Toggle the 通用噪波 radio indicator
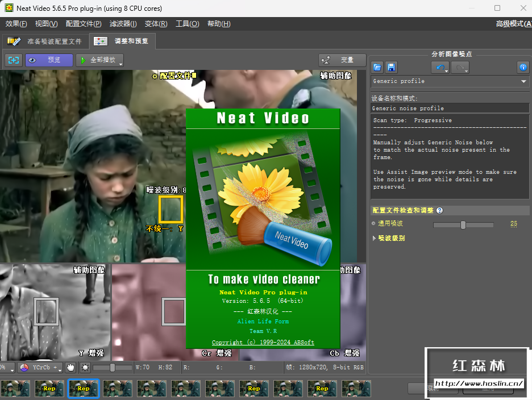Viewport: 532px width, 400px height. click(374, 224)
